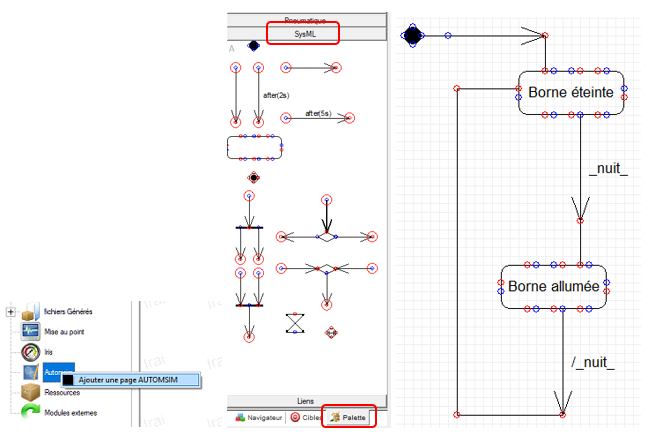Screen dimensions: 661x432
Task: Open the Pneumatique palette section
Action: tap(306, 18)
